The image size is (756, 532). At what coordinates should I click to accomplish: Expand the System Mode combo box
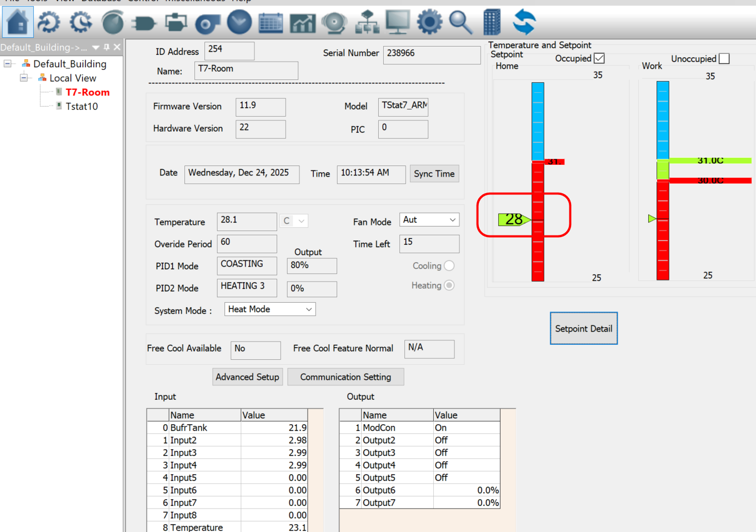pyautogui.click(x=270, y=309)
